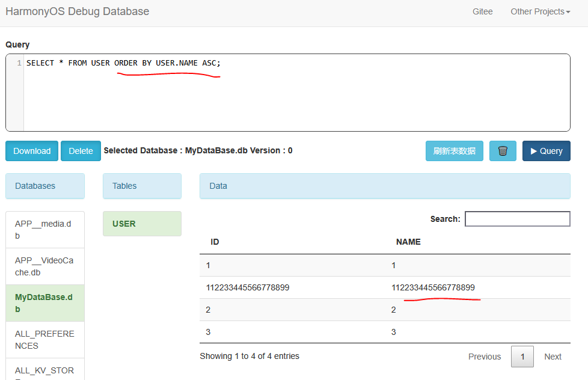Open the ALL_PREFERENCES database entry
Viewport: 588px width, 380px height.
tap(44, 340)
